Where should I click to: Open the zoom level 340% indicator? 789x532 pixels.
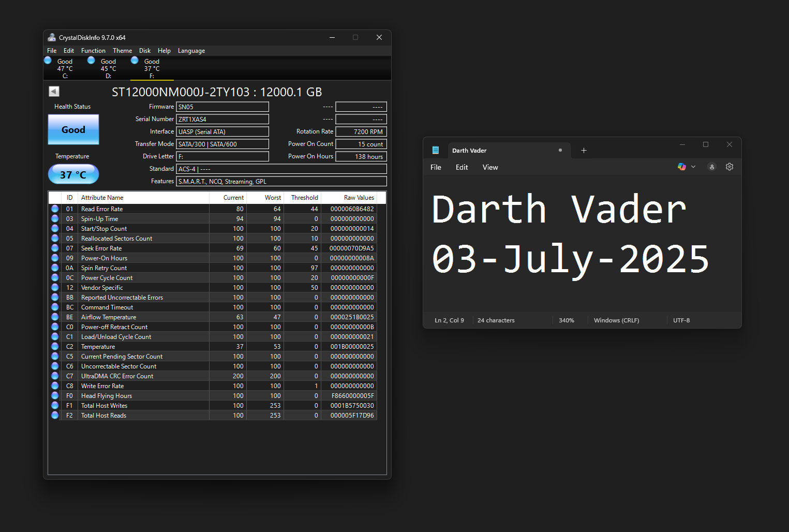(567, 320)
